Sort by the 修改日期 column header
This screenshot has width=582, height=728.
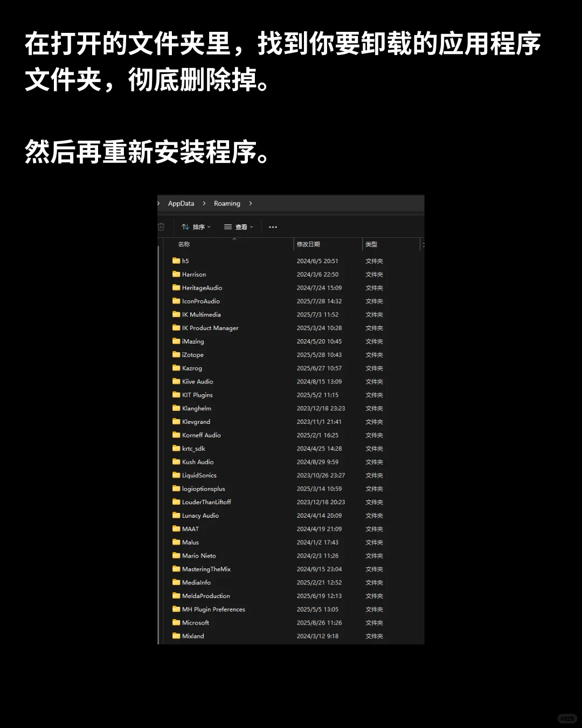click(308, 244)
